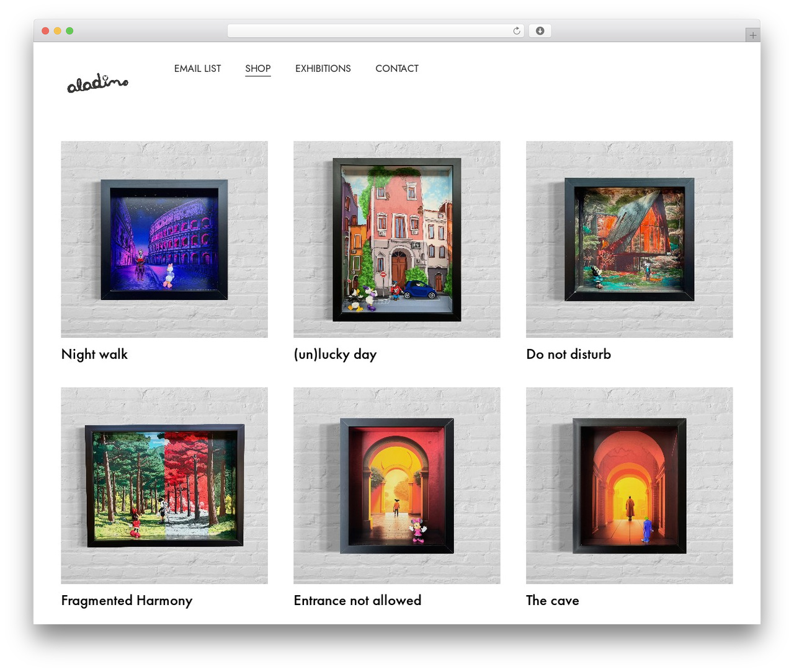
Task: Open the EXHIBITIONS page
Action: (x=323, y=68)
